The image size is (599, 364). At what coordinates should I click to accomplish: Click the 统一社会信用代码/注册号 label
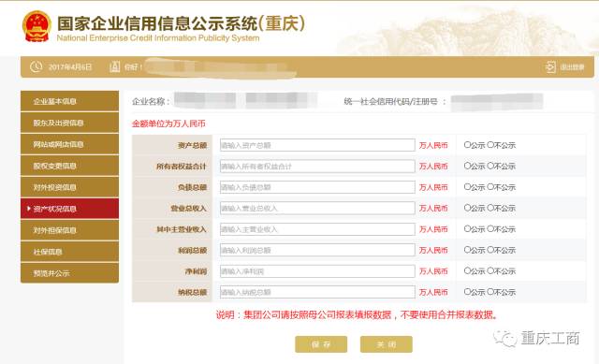click(395, 102)
